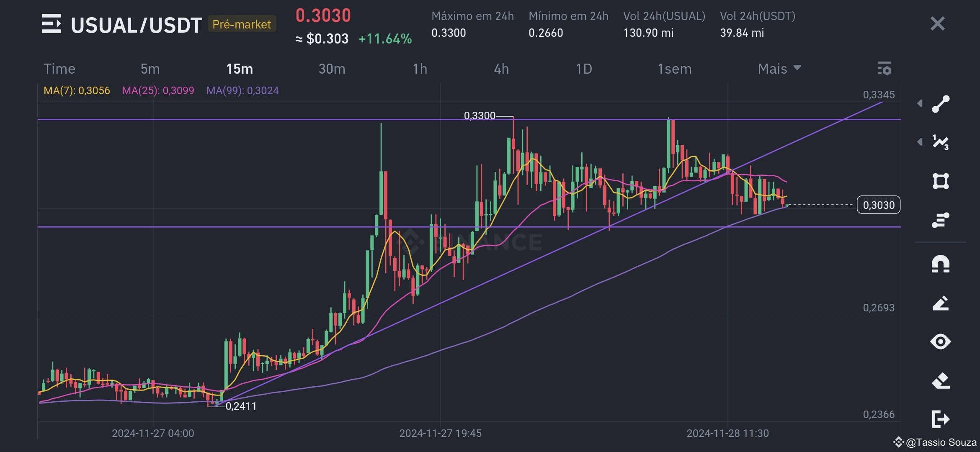Select the pencil draw tool
Image resolution: width=980 pixels, height=452 pixels.
point(941,303)
